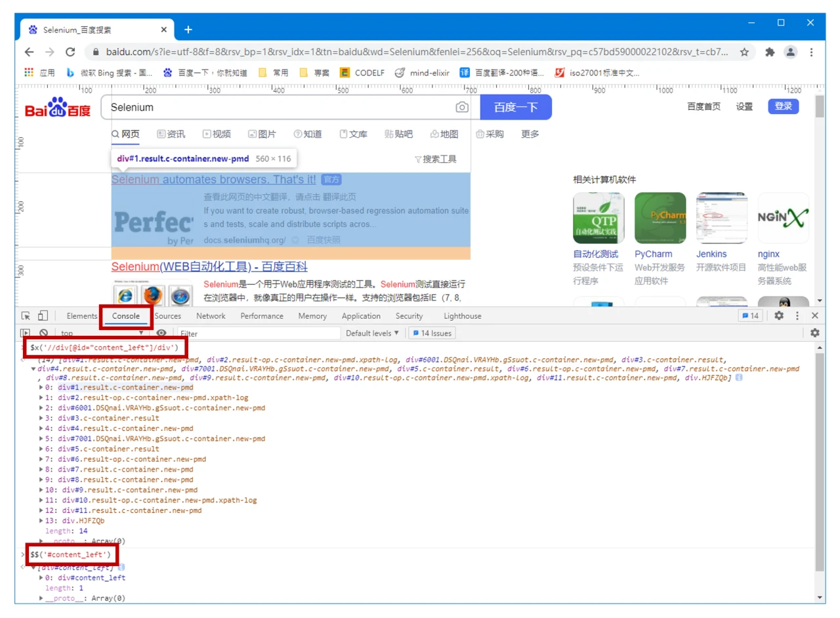Viewport: 840px width, 618px height.
Task: Toggle the device toolbar icon
Action: 43,316
